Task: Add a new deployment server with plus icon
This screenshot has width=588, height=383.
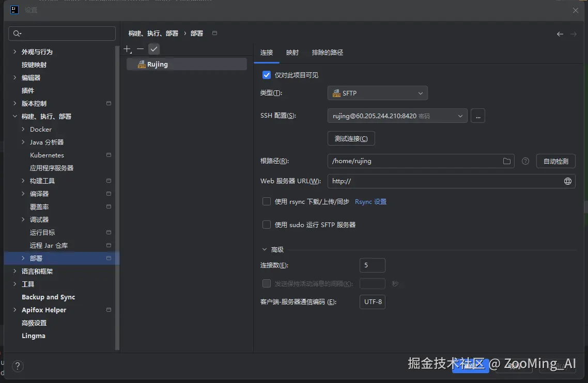Action: point(128,49)
